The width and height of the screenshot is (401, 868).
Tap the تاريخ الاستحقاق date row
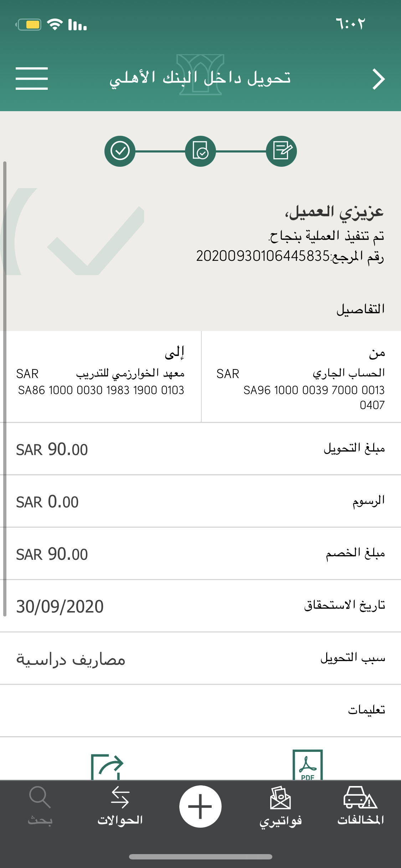200,606
